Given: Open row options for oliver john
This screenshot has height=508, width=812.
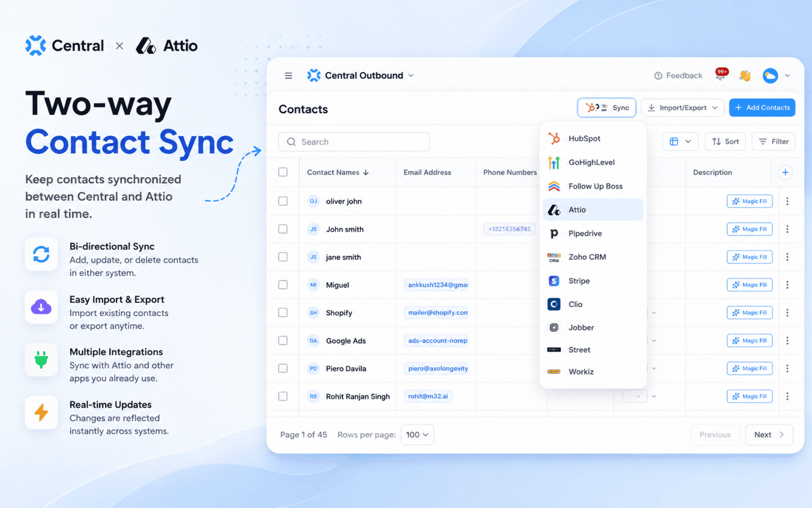Looking at the screenshot, I should click(787, 201).
